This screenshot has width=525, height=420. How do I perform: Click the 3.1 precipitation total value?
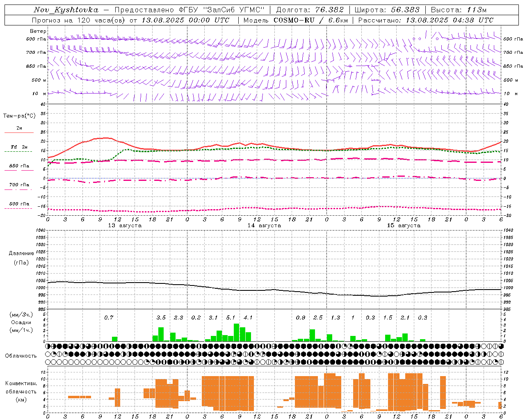(213, 317)
